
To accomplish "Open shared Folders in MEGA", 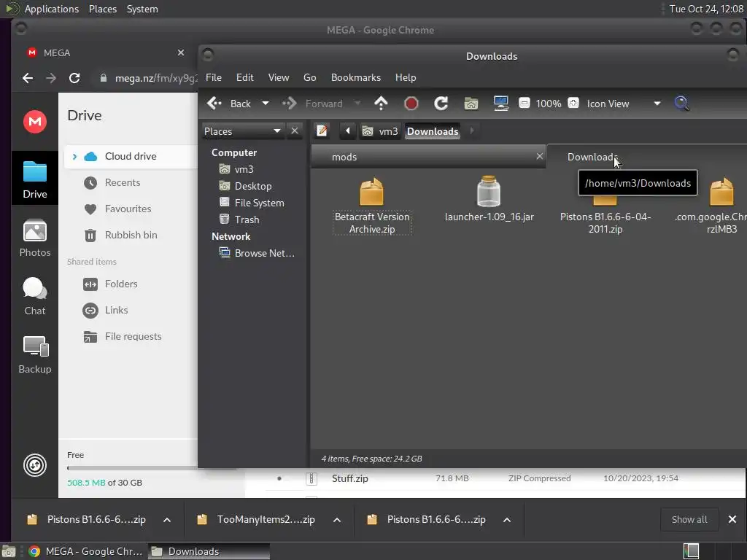I will point(110,284).
